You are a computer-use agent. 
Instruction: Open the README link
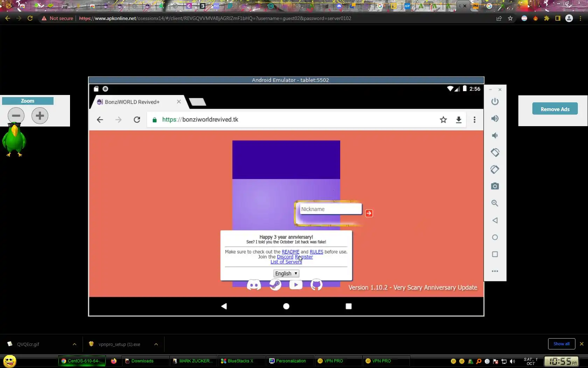pyautogui.click(x=290, y=252)
